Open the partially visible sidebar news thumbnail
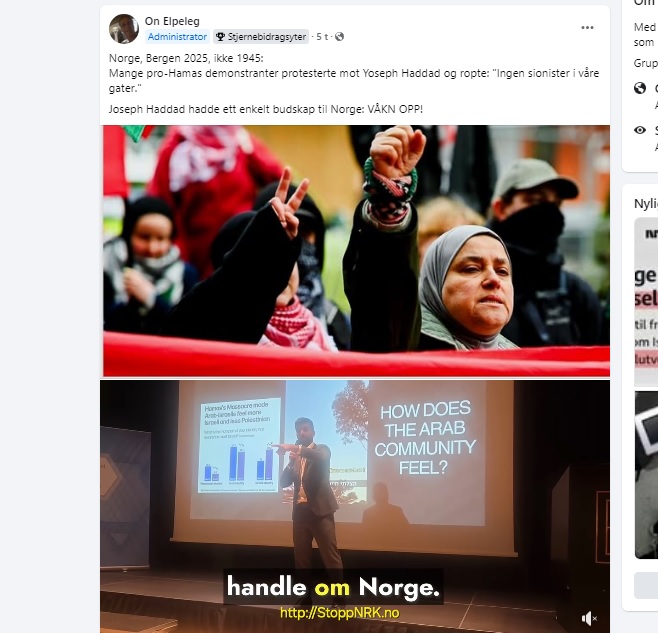The image size is (658, 633). pyautogui.click(x=646, y=301)
